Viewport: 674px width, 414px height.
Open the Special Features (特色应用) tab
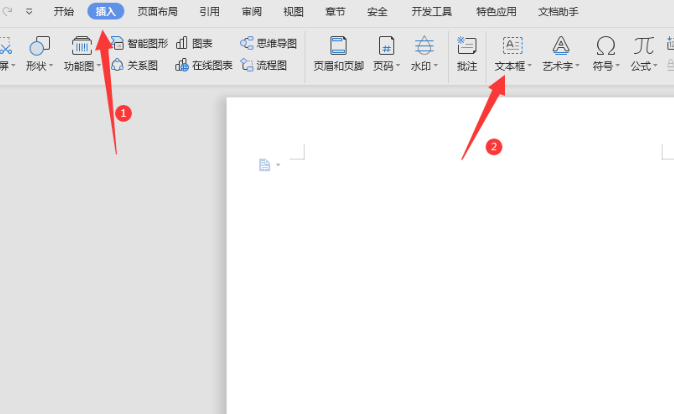pyautogui.click(x=496, y=12)
